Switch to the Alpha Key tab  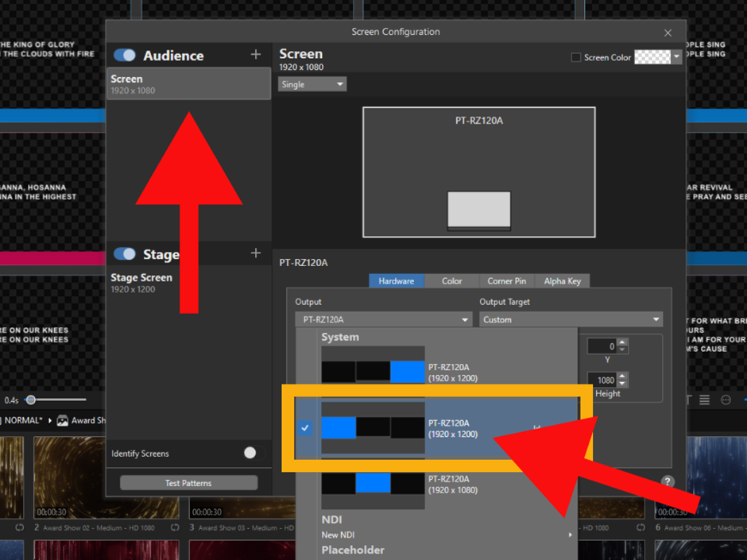point(563,281)
